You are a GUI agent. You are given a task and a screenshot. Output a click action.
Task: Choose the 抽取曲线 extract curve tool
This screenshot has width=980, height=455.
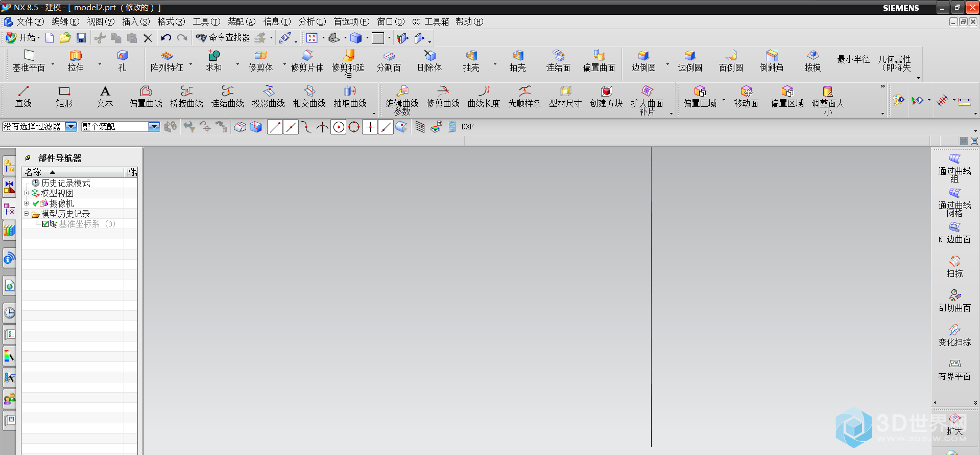[350, 97]
